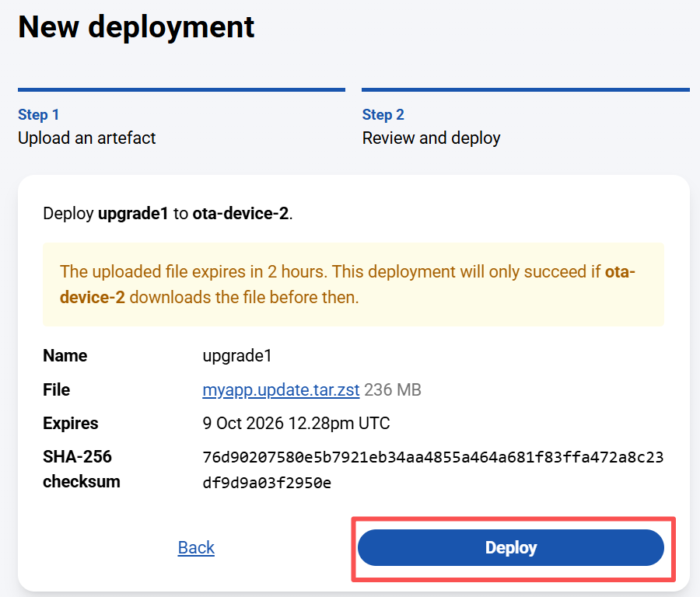Screen dimensions: 700x597
Task: Go back via the Back link
Action: click(196, 547)
